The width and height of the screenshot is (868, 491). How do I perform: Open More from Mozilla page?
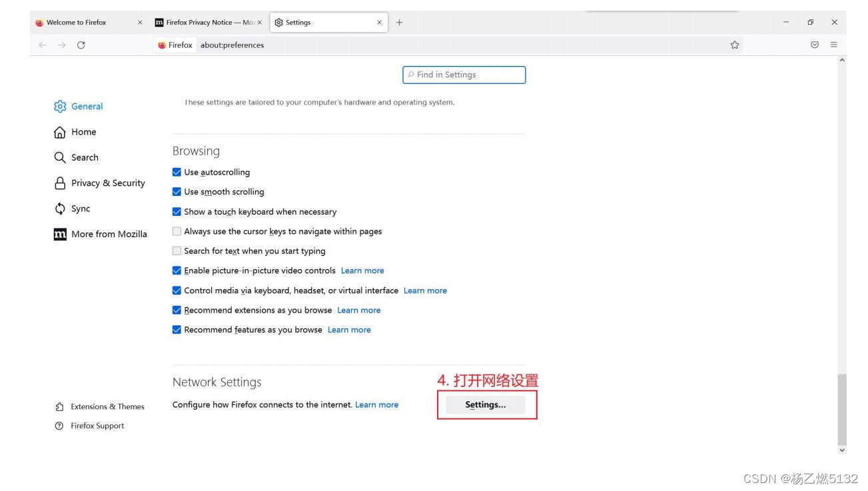[101, 235]
